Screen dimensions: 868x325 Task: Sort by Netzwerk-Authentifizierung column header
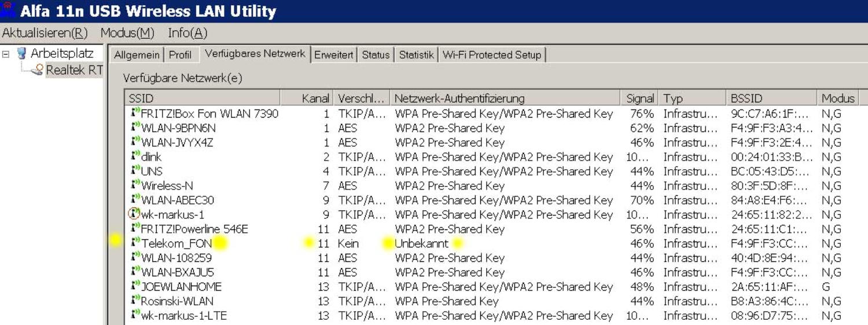(x=505, y=98)
